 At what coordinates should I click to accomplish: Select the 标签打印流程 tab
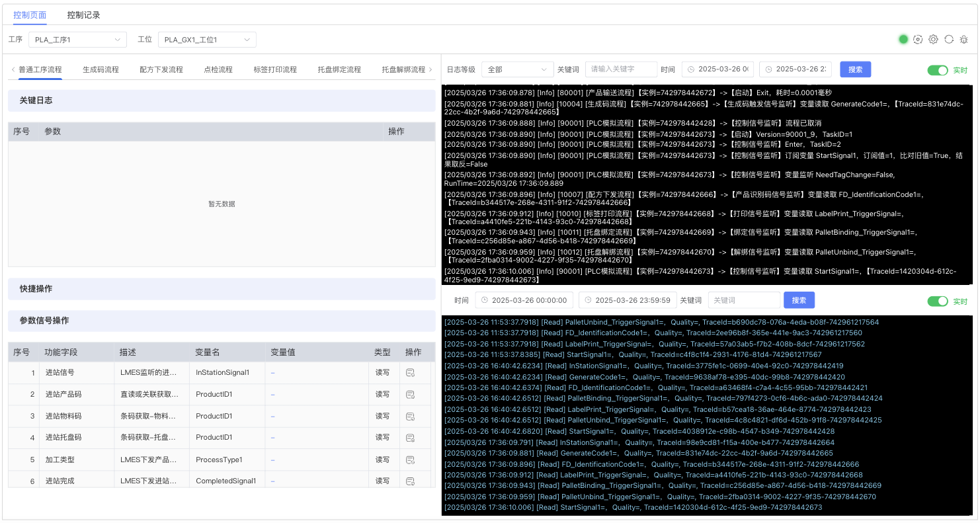pos(275,69)
